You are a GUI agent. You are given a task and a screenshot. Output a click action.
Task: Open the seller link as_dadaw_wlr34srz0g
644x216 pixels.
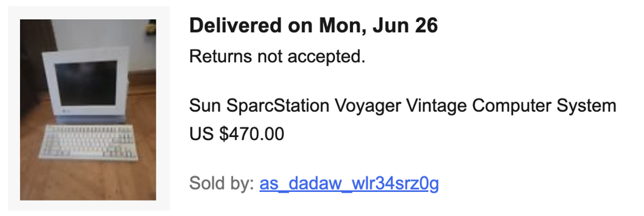[x=349, y=183]
